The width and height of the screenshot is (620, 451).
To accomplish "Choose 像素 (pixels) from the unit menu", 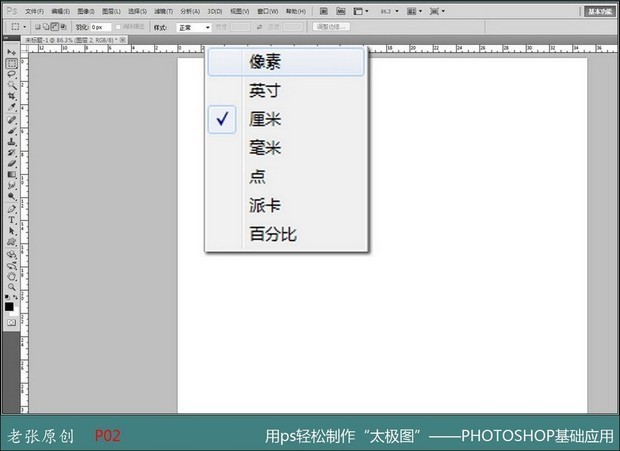I will pyautogui.click(x=265, y=62).
